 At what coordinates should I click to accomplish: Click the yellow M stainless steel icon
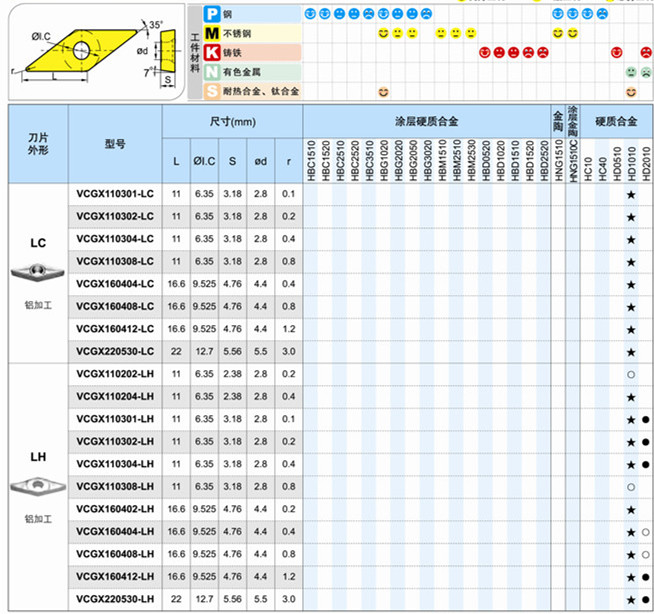(x=212, y=34)
